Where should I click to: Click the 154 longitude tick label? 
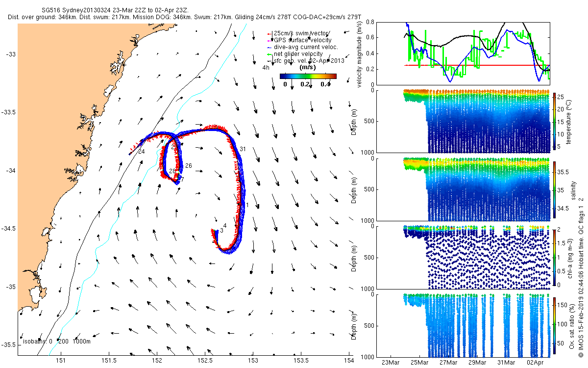348,361
